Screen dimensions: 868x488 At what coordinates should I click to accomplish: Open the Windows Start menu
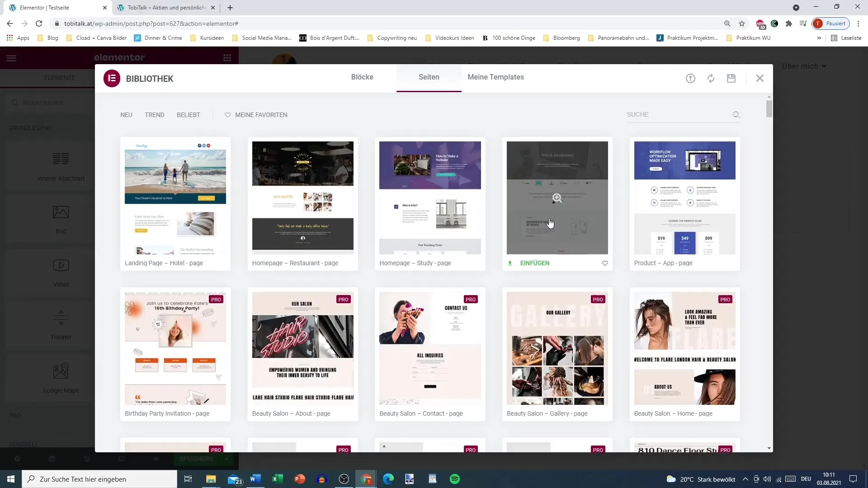(11, 479)
